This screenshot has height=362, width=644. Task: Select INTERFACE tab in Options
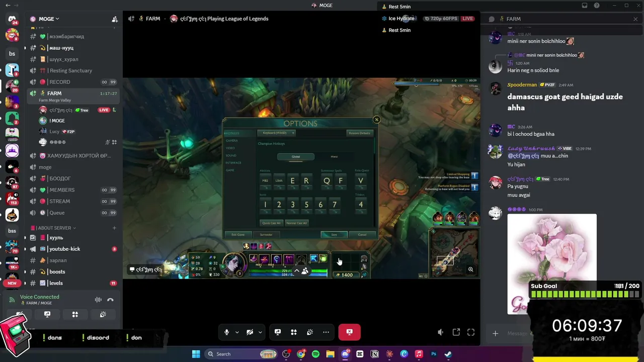coord(233,163)
